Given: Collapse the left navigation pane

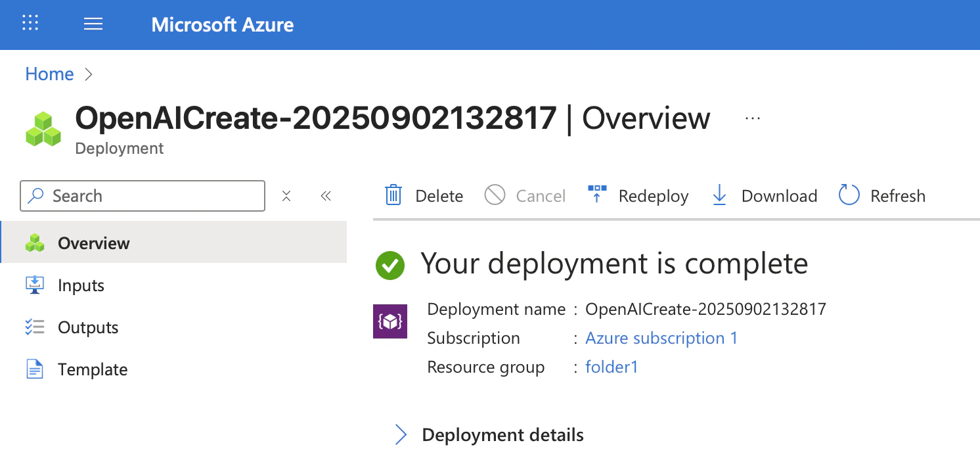Looking at the screenshot, I should click(326, 195).
